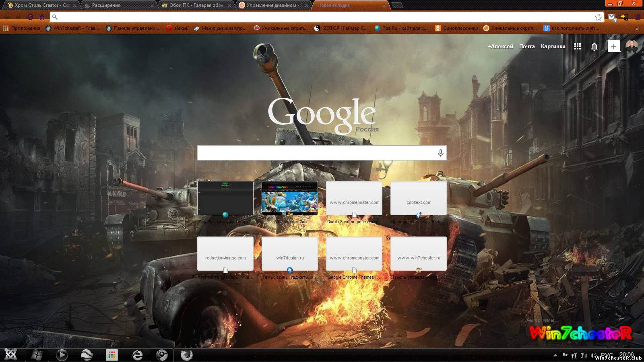Open the reduction-image.com tile

coord(225,253)
